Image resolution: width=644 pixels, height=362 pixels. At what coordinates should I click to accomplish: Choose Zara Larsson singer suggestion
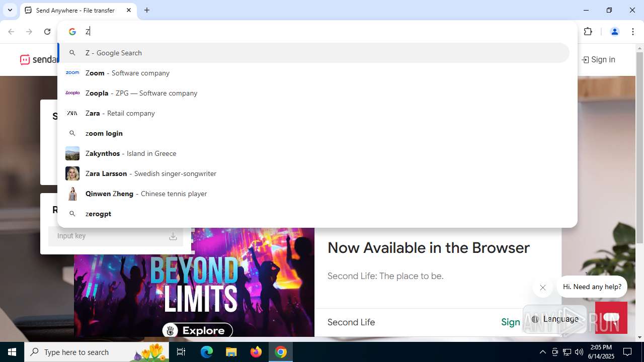click(x=313, y=173)
